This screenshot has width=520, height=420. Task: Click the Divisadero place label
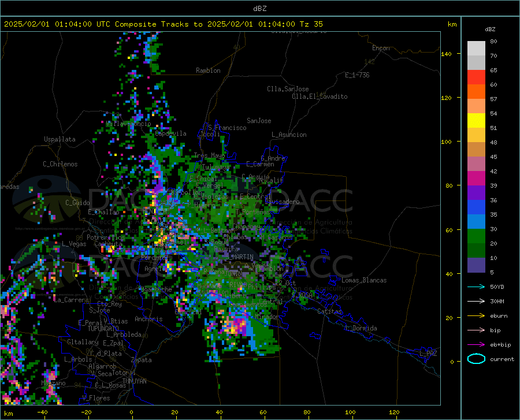click(282, 202)
